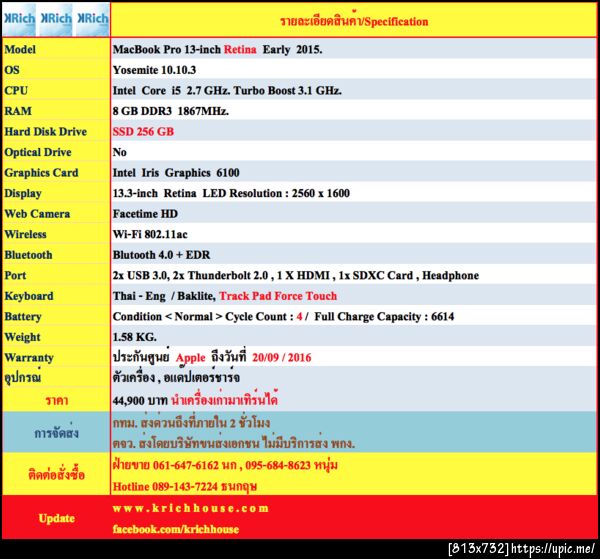
Task: Select the "No" optical drive value
Action: pyautogui.click(x=119, y=152)
